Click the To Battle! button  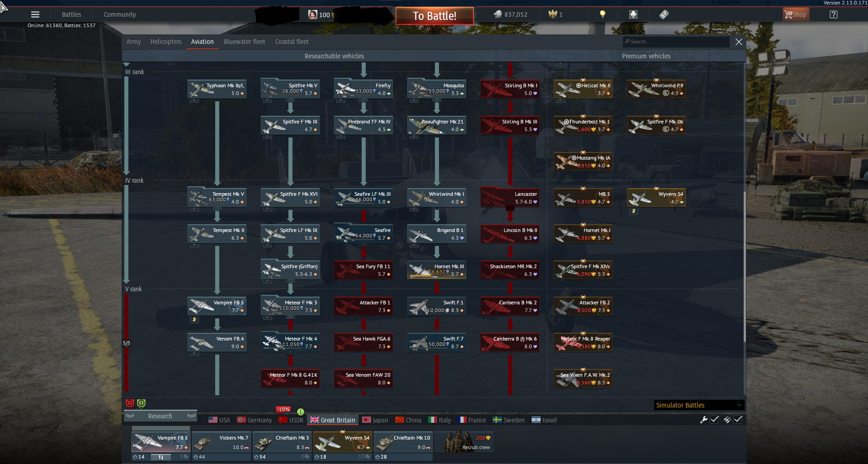(x=434, y=16)
